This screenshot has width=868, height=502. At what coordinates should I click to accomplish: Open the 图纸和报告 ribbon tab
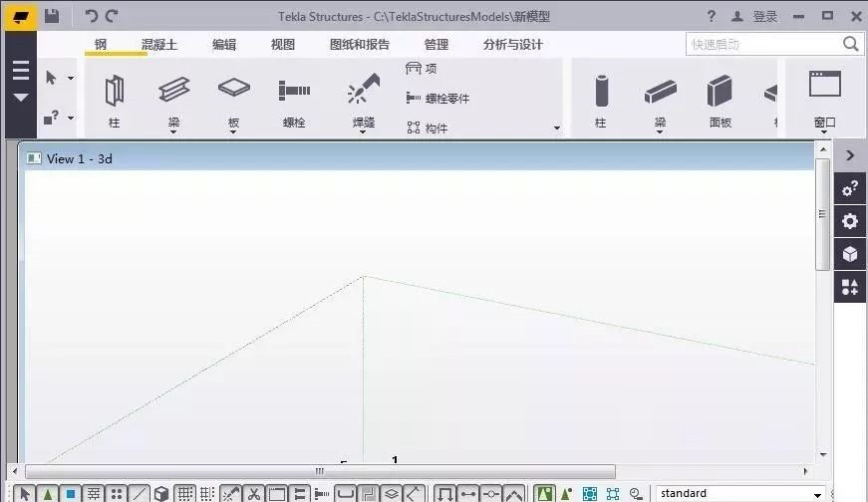click(360, 45)
